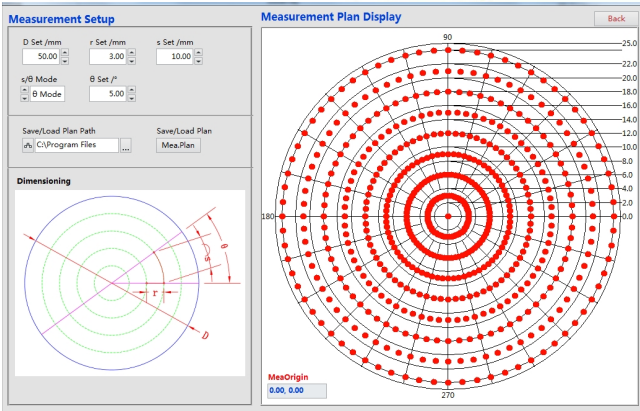Click the 20.0 radius label
This screenshot has height=411, width=640.
tap(629, 78)
